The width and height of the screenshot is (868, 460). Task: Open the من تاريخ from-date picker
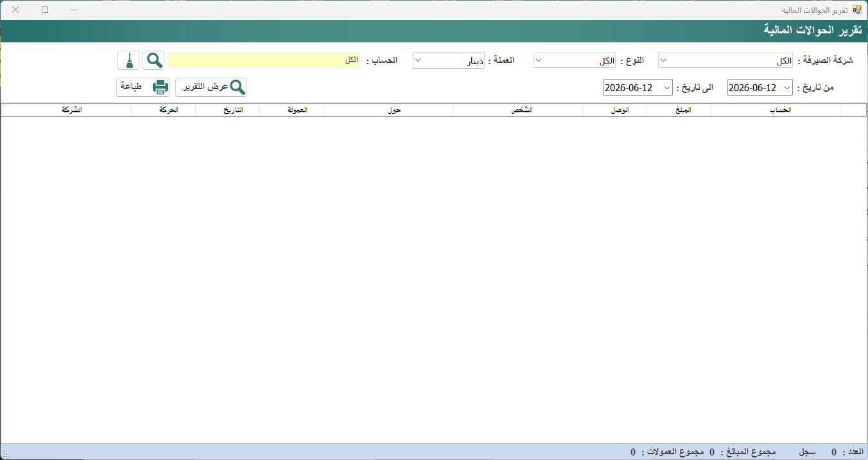pyautogui.click(x=760, y=87)
